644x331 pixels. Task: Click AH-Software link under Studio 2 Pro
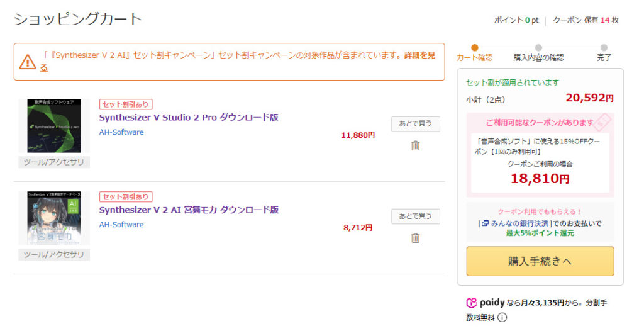[121, 132]
